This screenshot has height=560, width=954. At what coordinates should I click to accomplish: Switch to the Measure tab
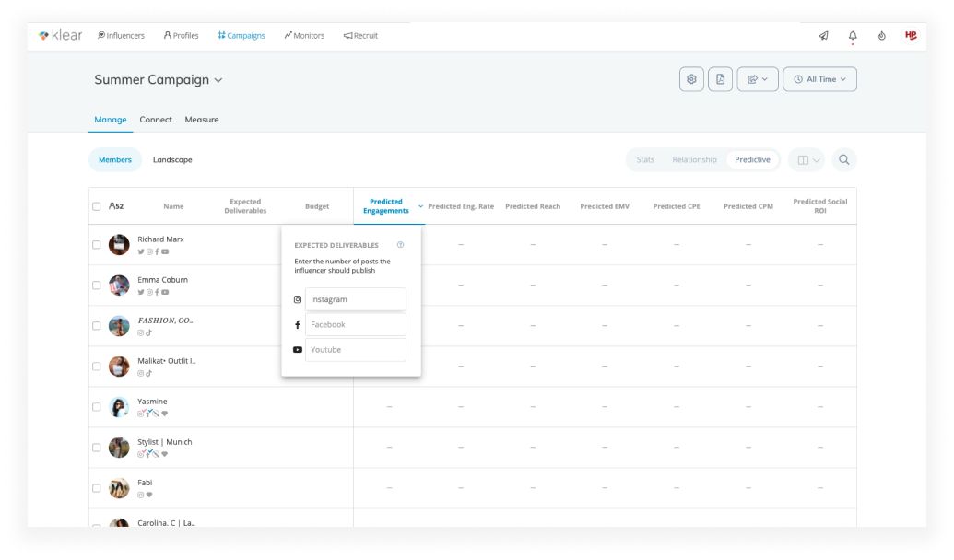coord(201,120)
